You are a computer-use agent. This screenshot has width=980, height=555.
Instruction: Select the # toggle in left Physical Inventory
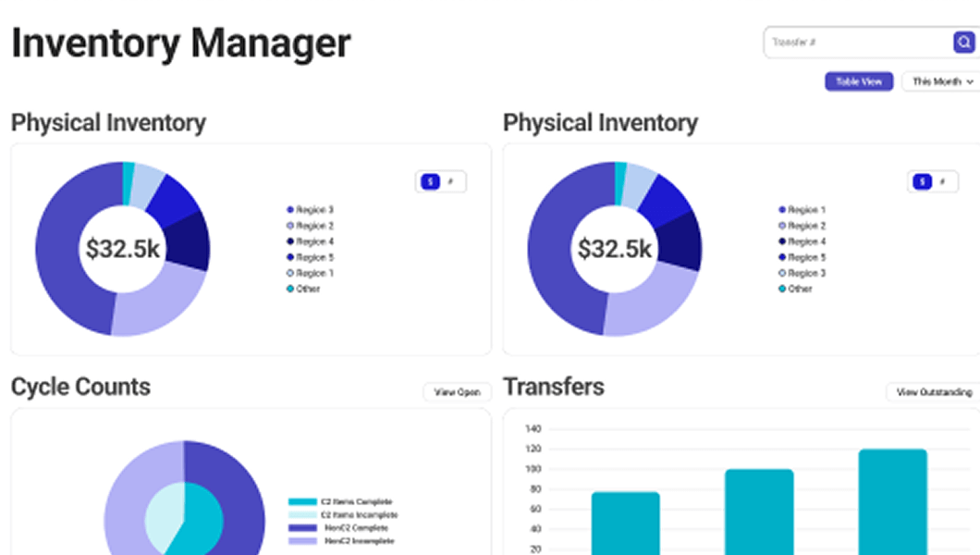pos(451,182)
